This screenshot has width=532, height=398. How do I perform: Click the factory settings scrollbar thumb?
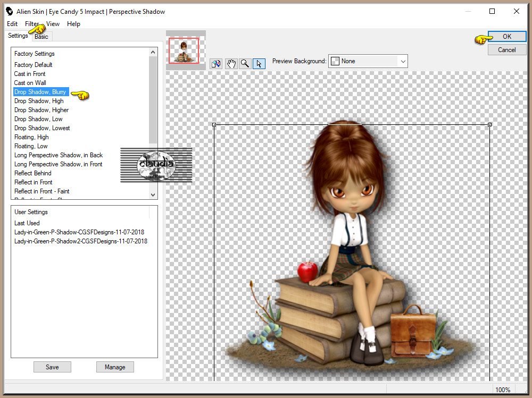click(x=153, y=100)
